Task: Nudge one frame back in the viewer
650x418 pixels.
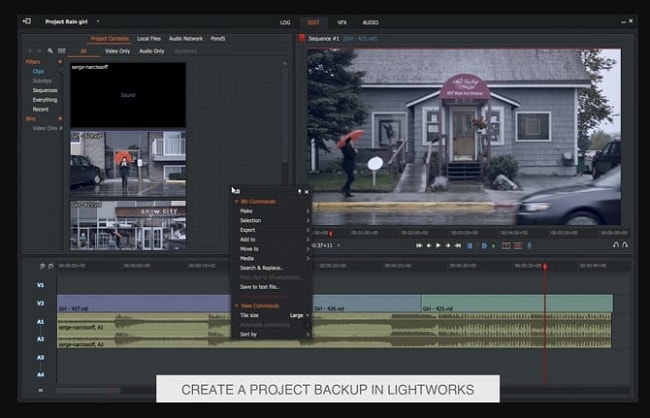Action: 429,246
